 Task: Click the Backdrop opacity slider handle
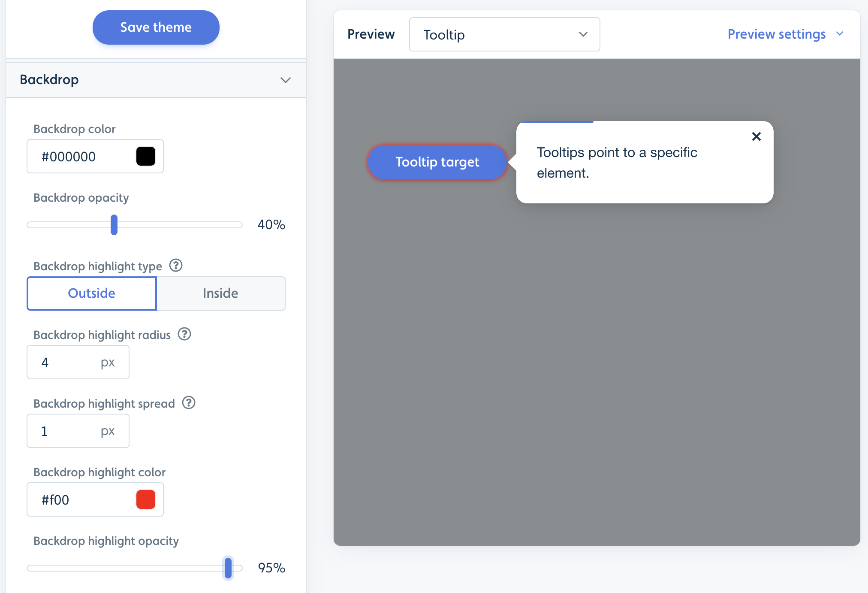coord(114,225)
